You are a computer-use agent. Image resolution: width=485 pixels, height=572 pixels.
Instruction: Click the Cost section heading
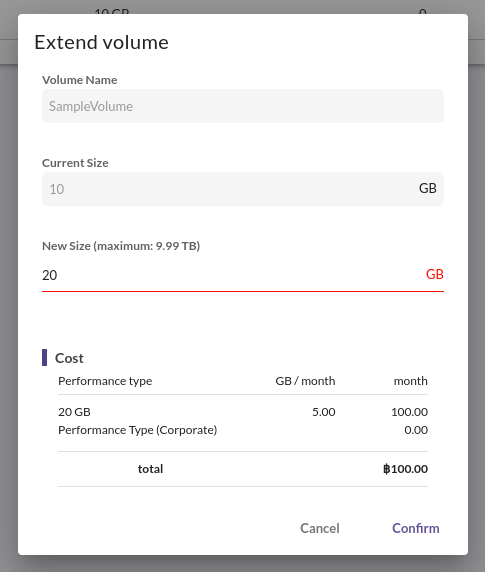(69, 358)
